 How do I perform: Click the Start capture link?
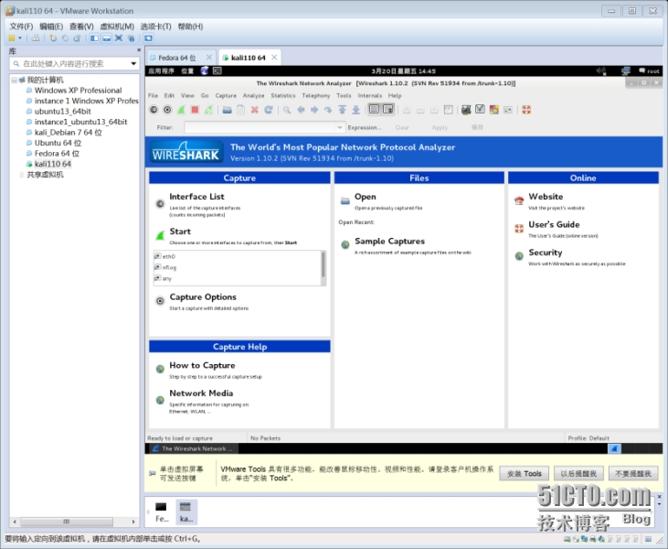pyautogui.click(x=180, y=231)
